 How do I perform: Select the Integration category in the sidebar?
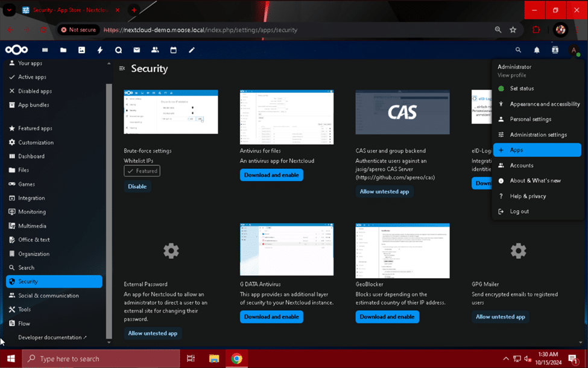(x=54, y=198)
